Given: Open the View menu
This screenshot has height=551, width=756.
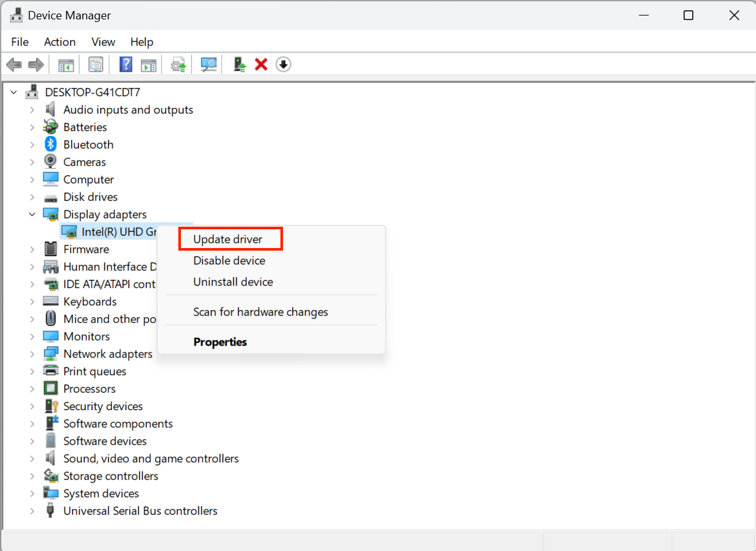Looking at the screenshot, I should coord(103,41).
